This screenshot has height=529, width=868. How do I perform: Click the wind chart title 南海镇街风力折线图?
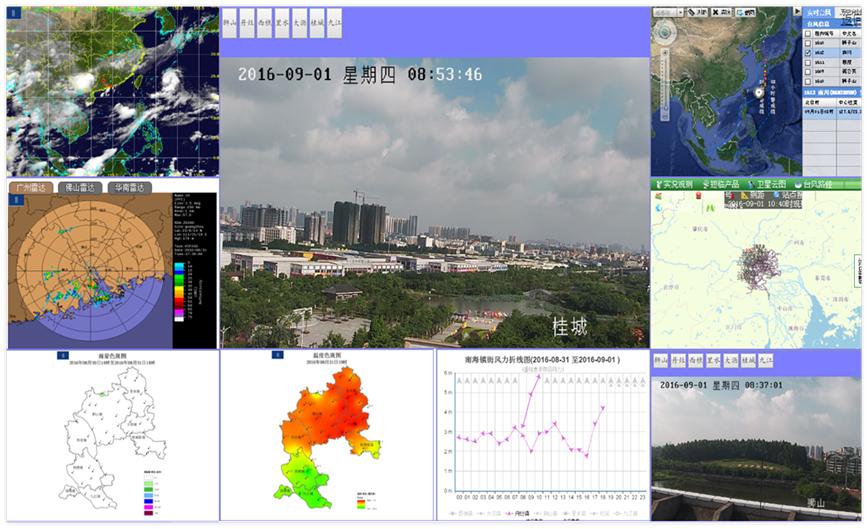542,360
